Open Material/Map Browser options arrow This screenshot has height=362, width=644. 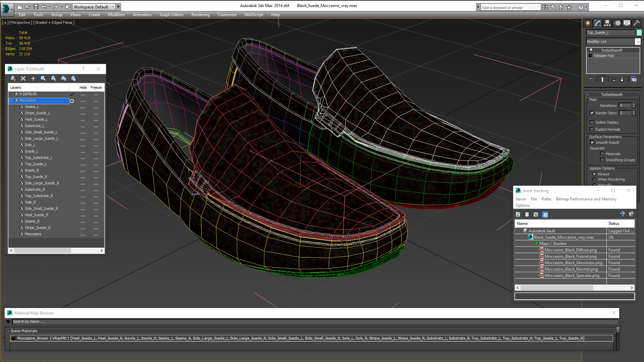[8, 321]
